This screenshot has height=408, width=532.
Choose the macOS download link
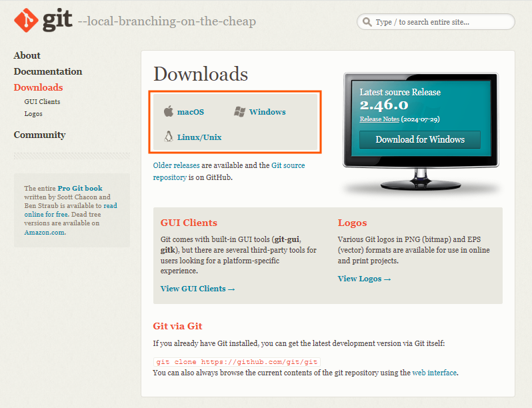(x=191, y=111)
